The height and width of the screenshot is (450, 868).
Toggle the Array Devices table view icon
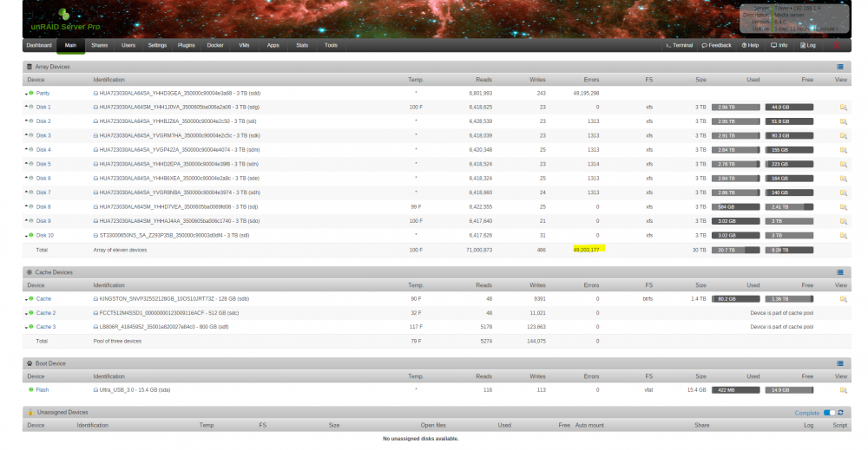pyautogui.click(x=840, y=67)
